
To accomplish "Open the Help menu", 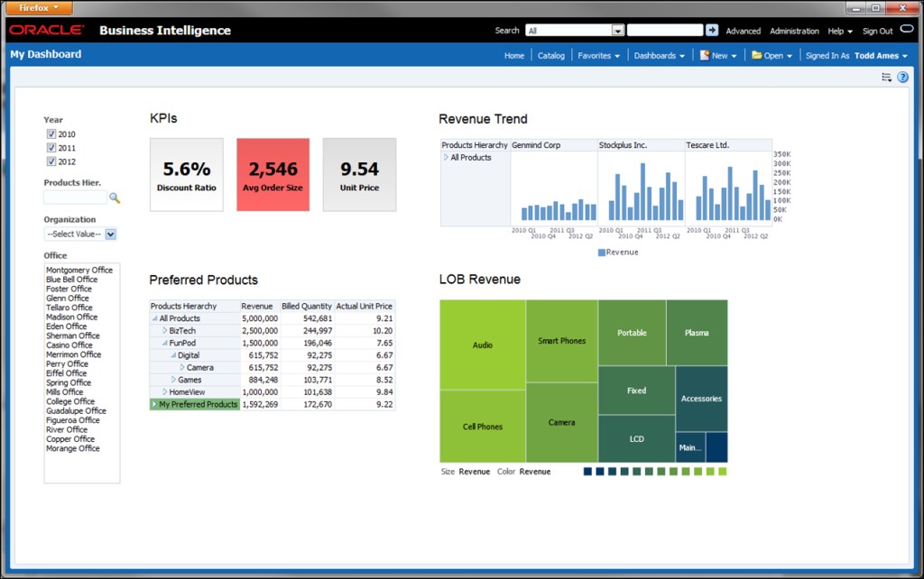I will 840,31.
